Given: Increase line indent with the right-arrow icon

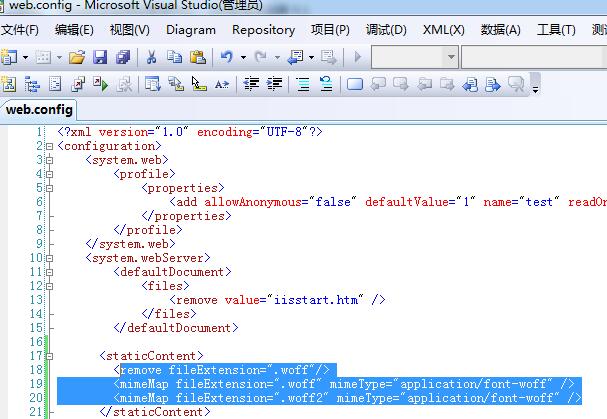Looking at the screenshot, I should [274, 84].
